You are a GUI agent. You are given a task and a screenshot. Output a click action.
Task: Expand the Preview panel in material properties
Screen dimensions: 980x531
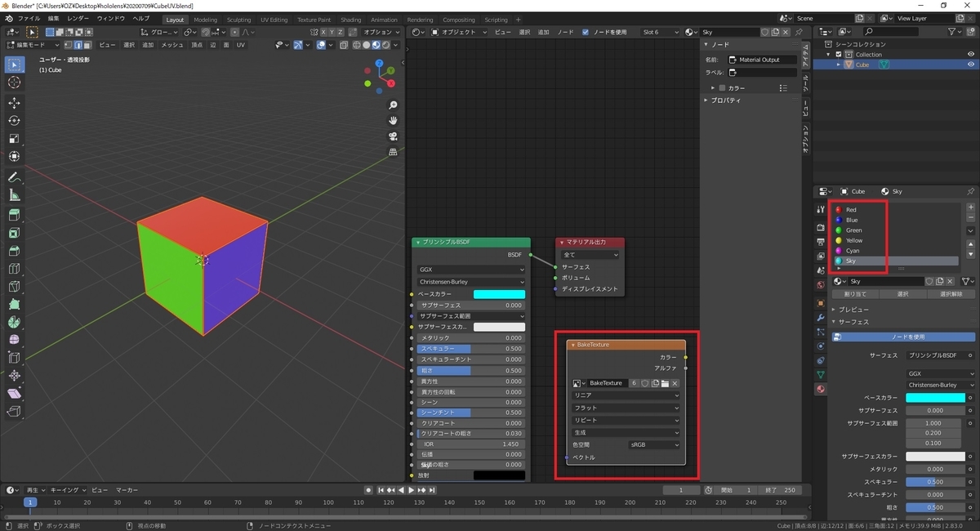(x=853, y=310)
